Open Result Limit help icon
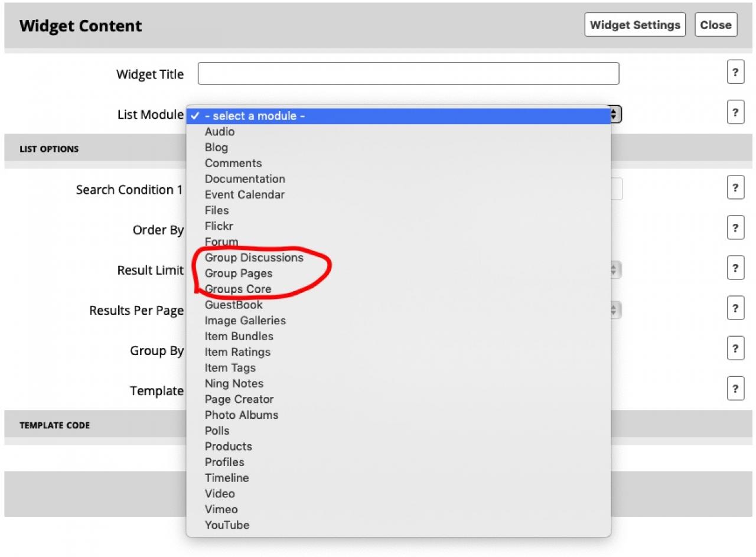Image resolution: width=756 pixels, height=557 pixels. pyautogui.click(x=735, y=268)
